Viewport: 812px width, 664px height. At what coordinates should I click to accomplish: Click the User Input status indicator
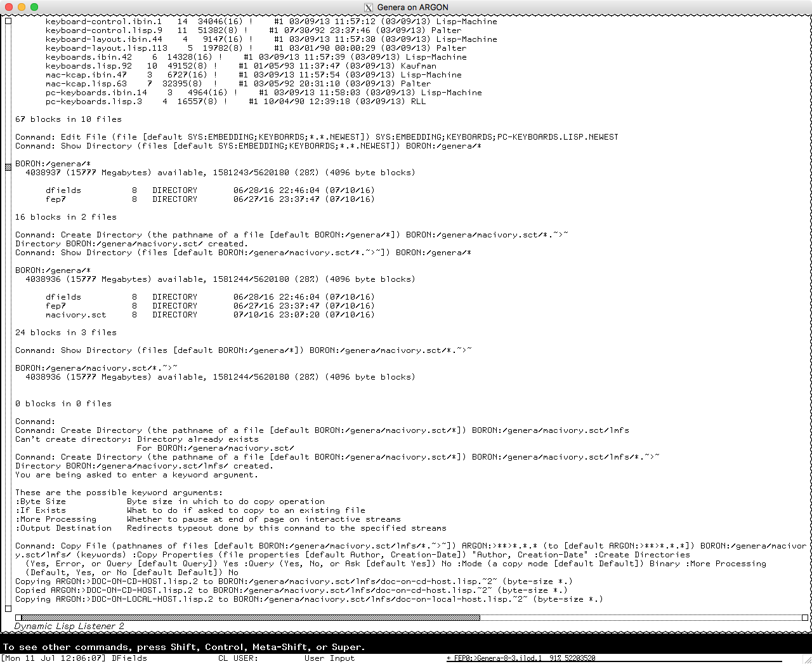[329, 658]
